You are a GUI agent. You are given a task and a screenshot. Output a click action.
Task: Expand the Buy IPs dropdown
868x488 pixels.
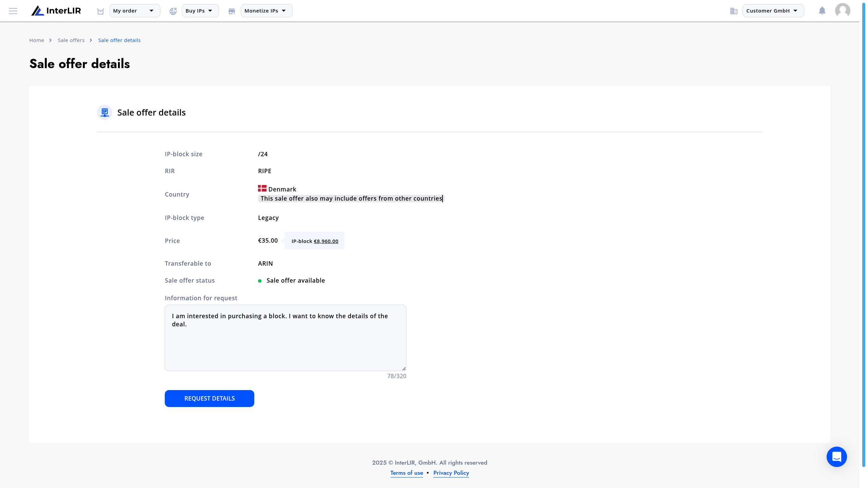[x=200, y=11]
